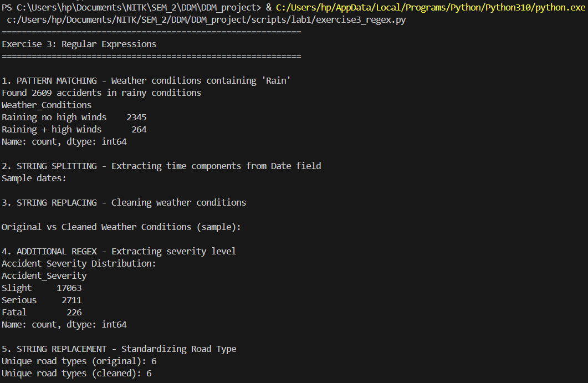Click the 'Exercise 3: Regular Expressions' title line
588x383 pixels.
[x=79, y=44]
